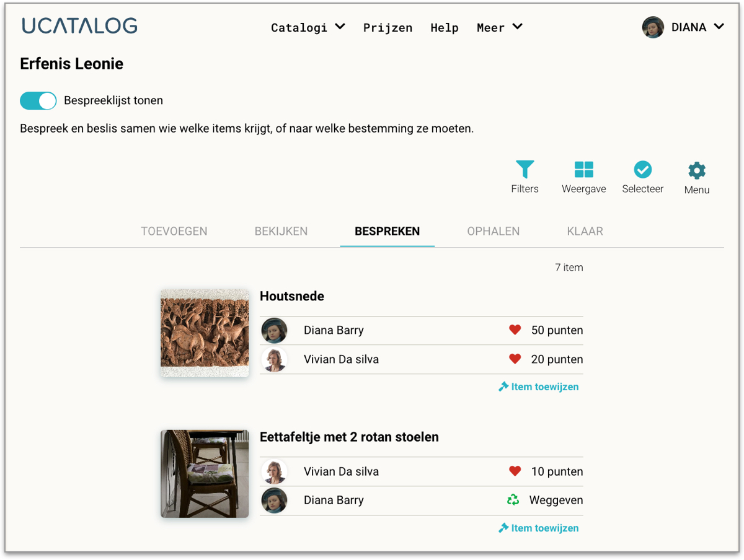
Task: Switch to the KLAAR tab
Action: (585, 232)
